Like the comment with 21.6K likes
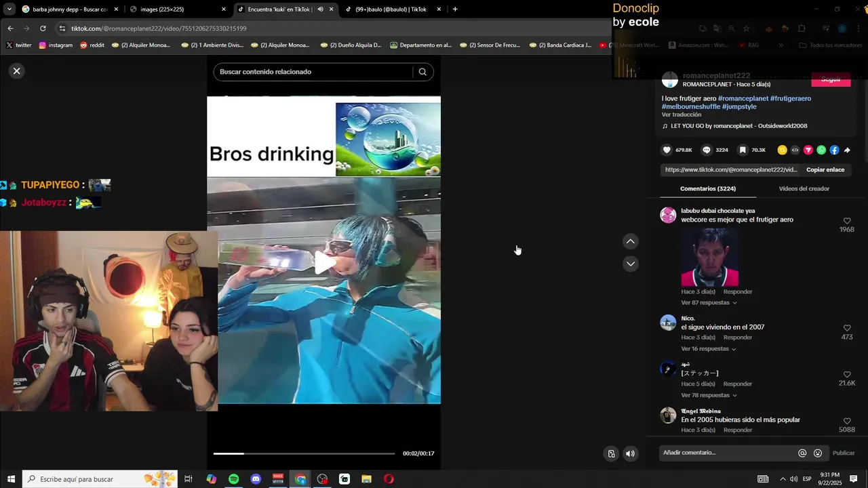Viewport: 868px width, 488px height. [847, 374]
